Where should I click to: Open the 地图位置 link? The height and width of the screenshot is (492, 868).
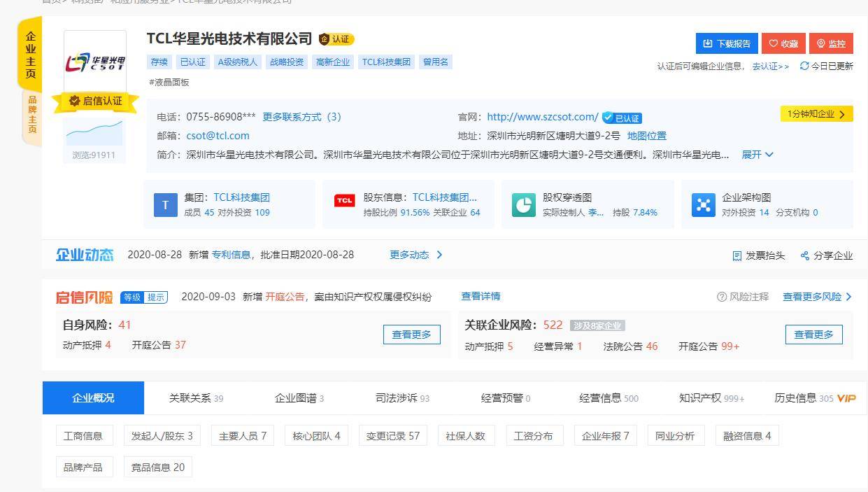pyautogui.click(x=647, y=136)
